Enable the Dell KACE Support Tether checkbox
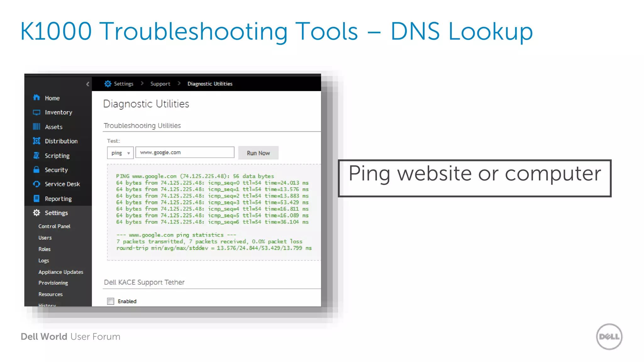This screenshot has height=362, width=644. coord(111,301)
